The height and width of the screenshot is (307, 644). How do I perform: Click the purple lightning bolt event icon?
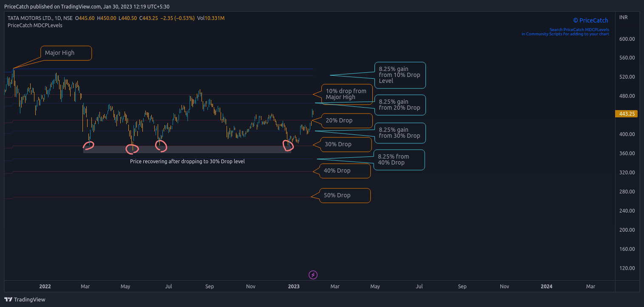(313, 275)
